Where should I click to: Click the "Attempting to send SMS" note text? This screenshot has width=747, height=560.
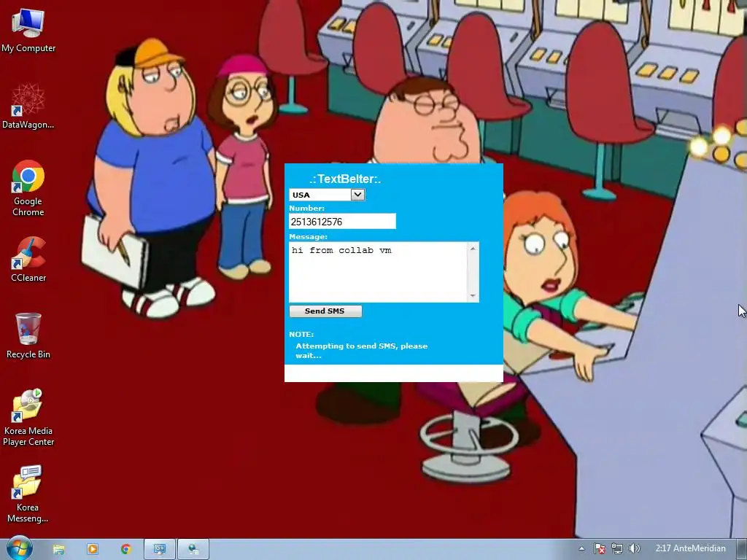362,351
